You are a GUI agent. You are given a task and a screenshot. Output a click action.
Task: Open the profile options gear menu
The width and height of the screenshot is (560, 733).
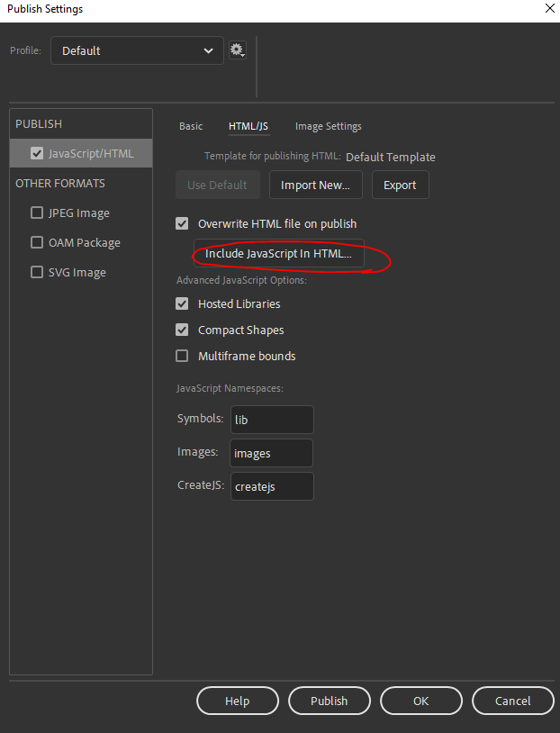(x=238, y=50)
